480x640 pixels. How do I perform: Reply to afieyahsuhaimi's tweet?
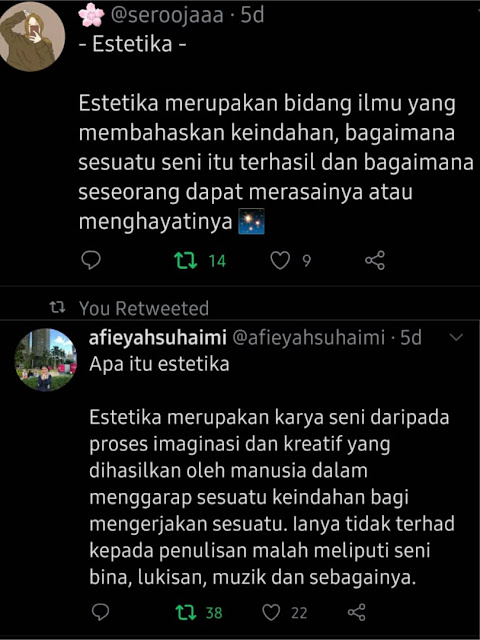[100, 612]
